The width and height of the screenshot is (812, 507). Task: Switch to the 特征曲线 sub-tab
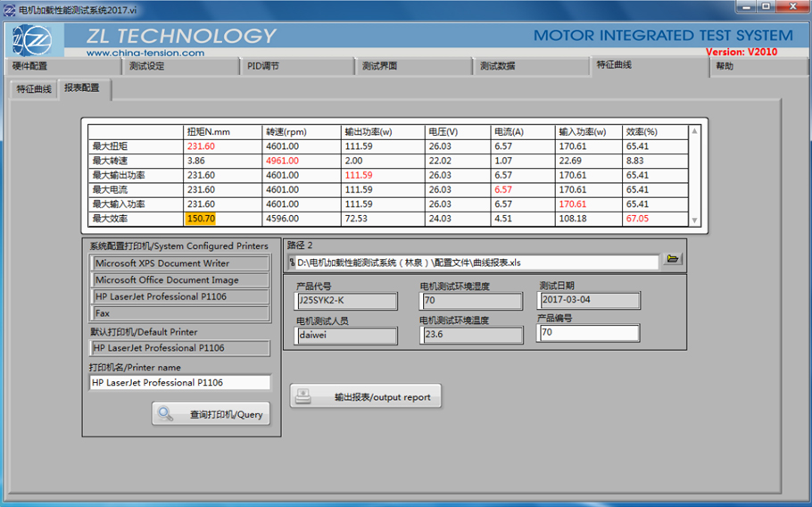pos(34,89)
